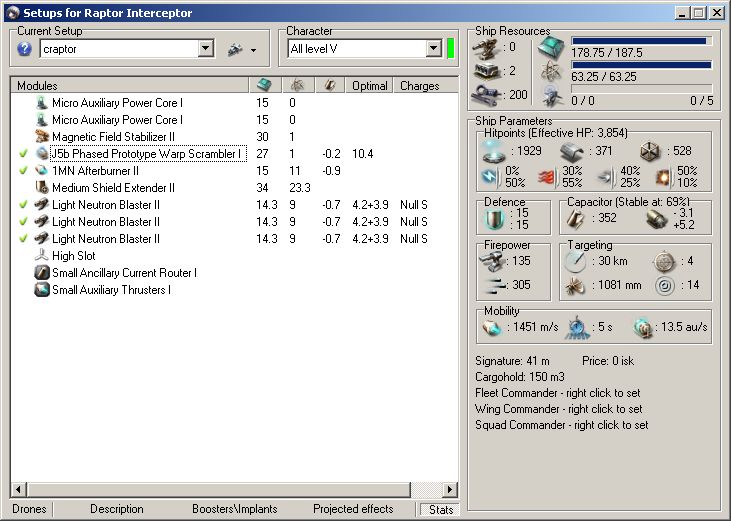This screenshot has width=731, height=521.
Task: Click the Medium Shield Extender II name
Action: 113,188
